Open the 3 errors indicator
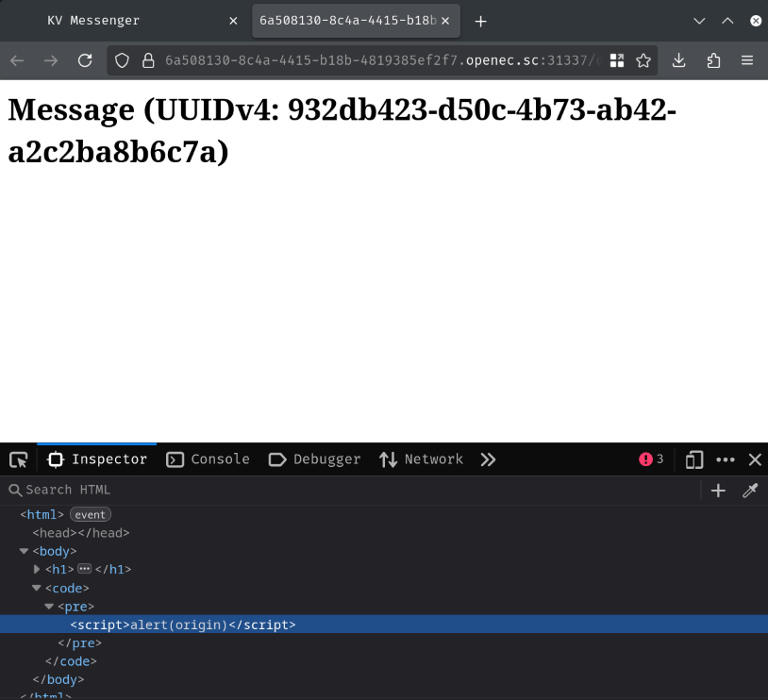The image size is (768, 700). (x=651, y=459)
